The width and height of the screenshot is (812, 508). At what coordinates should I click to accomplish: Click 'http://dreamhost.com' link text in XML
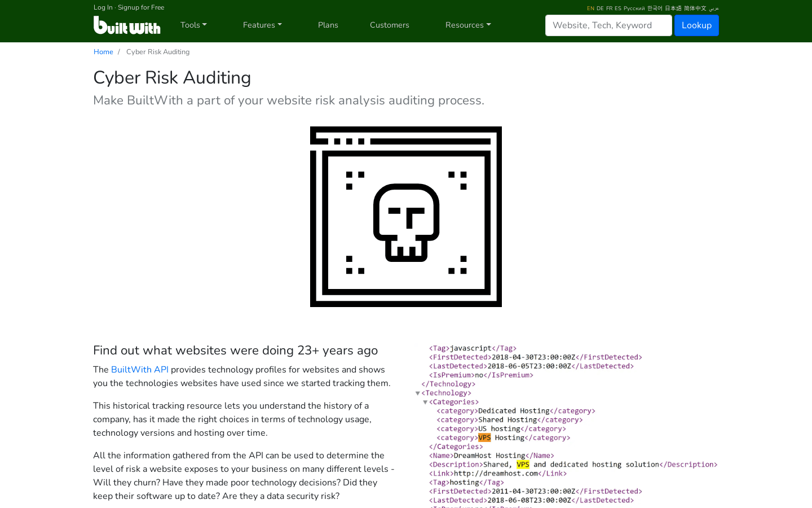pyautogui.click(x=496, y=474)
